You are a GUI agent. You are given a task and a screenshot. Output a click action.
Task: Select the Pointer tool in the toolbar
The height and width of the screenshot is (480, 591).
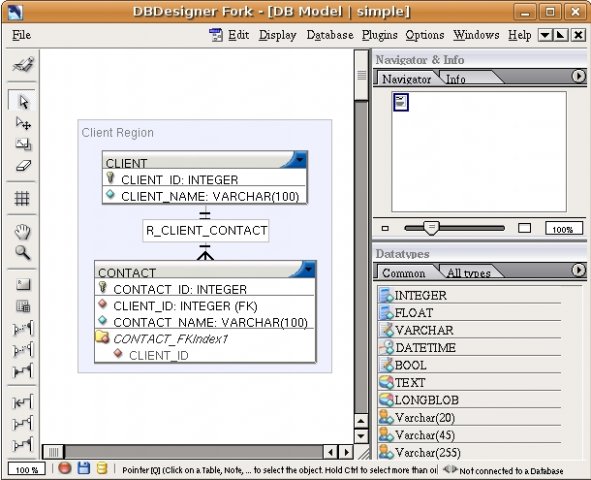coord(23,101)
